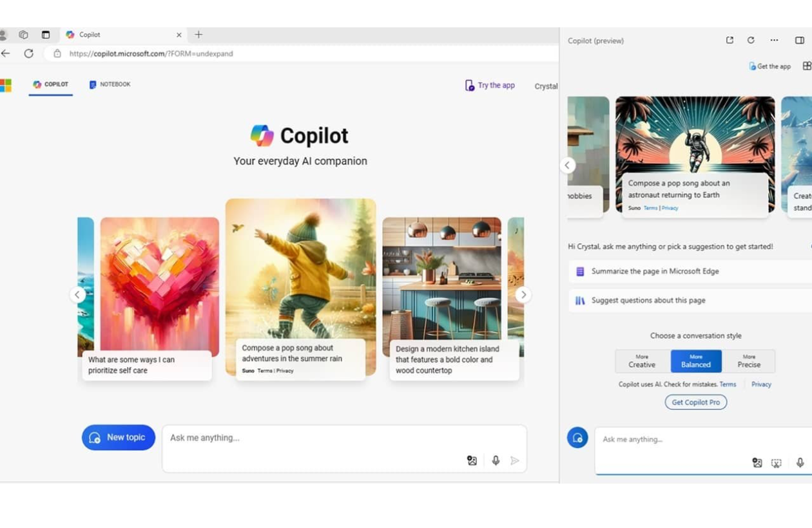The image size is (812, 528).
Task: Select the screenshot capture icon in sidebar chat
Action: point(777,462)
